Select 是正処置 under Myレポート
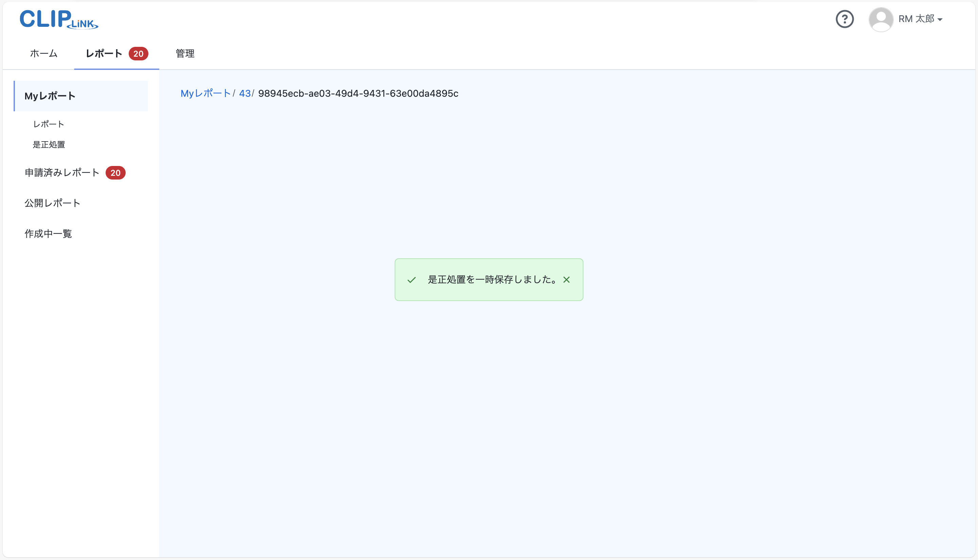Viewport: 978px width, 560px height. click(x=49, y=144)
